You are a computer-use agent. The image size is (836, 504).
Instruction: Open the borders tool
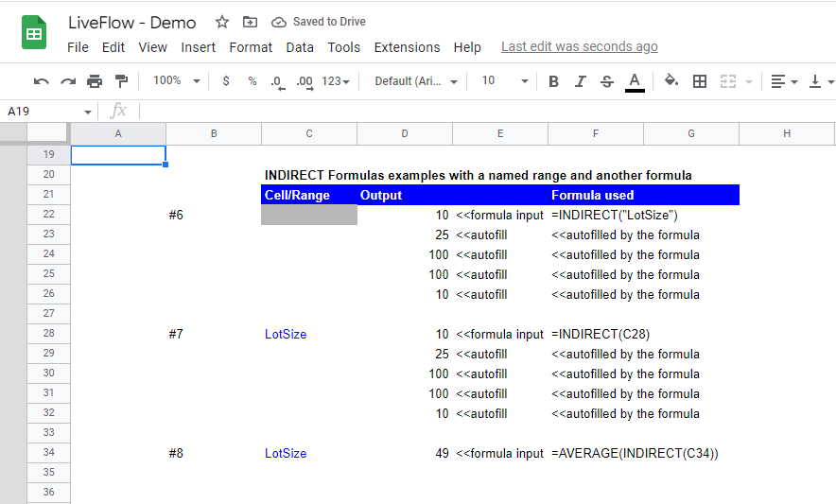700,81
